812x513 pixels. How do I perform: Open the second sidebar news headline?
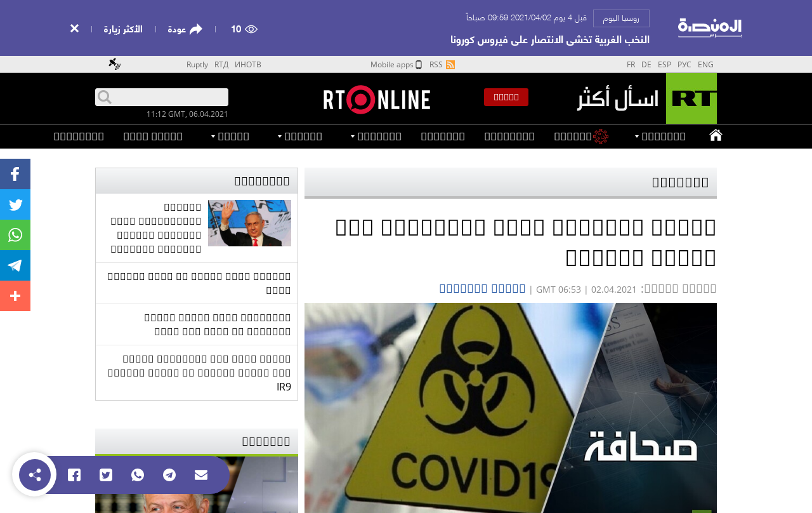point(199,283)
